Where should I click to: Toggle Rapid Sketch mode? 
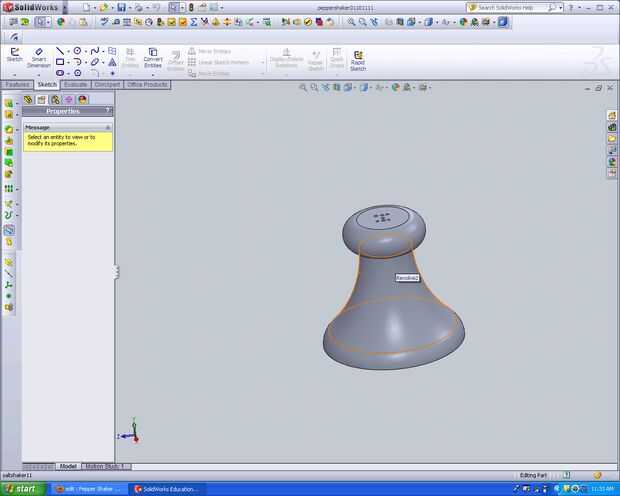point(358,60)
